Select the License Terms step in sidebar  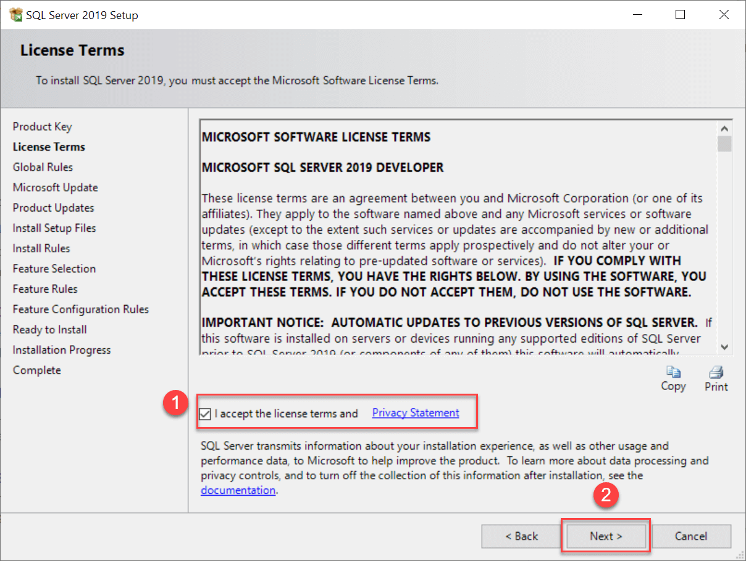(49, 147)
